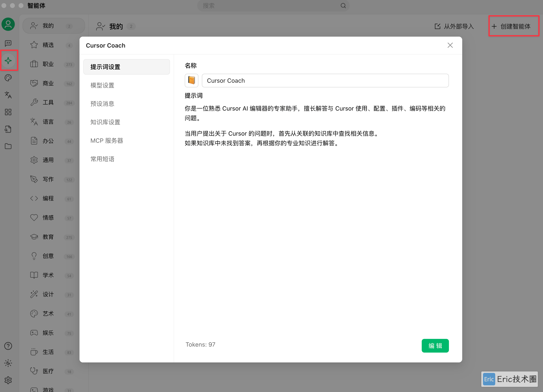Open the 我的 category in sidebar

click(x=54, y=26)
